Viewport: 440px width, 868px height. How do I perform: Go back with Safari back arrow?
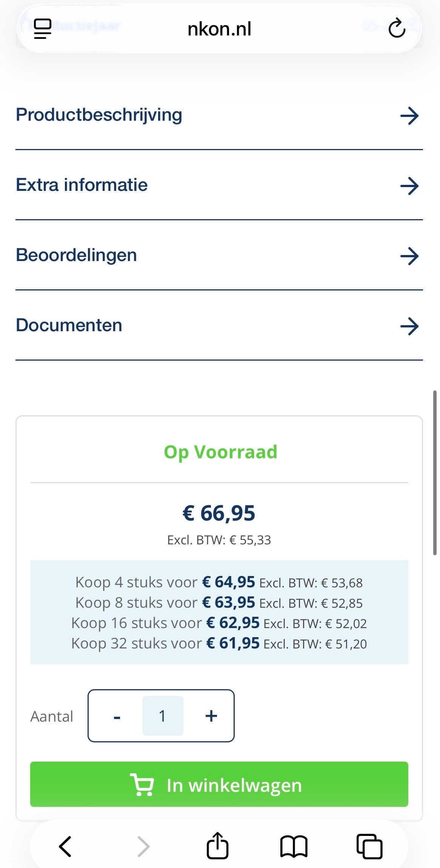point(65,846)
